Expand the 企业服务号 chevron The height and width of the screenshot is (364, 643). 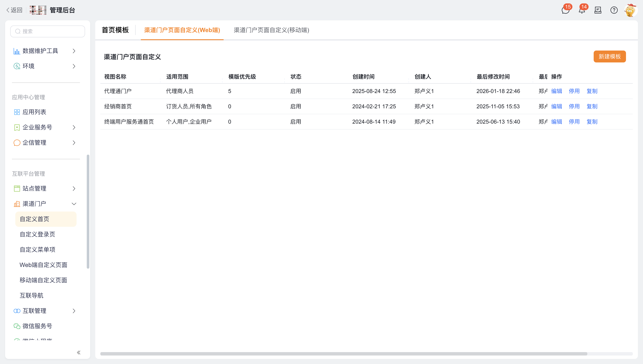74,127
